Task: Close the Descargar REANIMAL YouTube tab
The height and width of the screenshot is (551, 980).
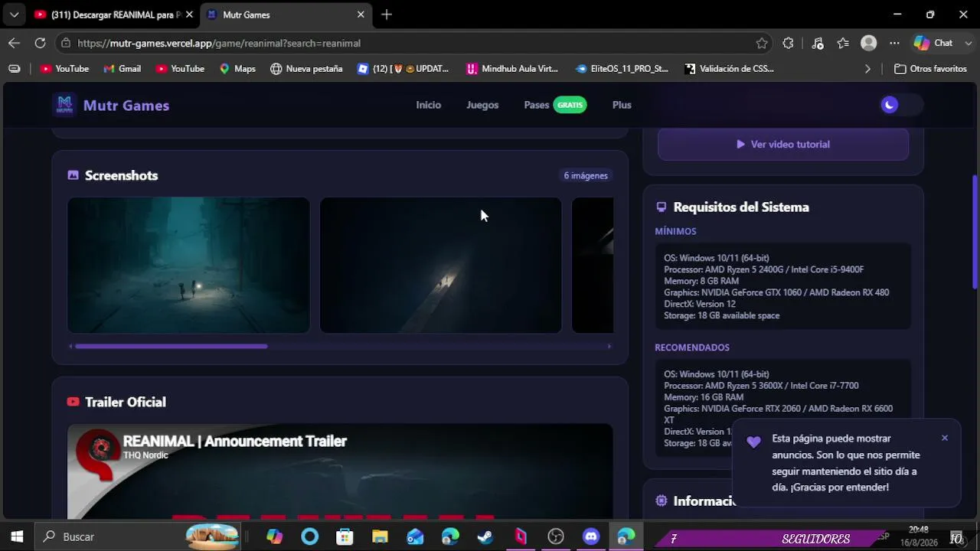Action: (x=189, y=15)
